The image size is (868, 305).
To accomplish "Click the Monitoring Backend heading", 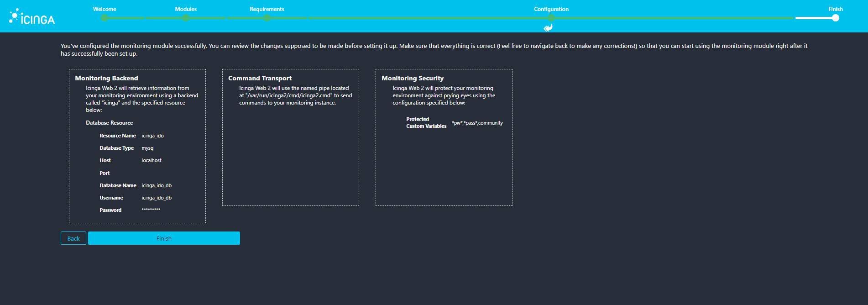I will pos(106,78).
